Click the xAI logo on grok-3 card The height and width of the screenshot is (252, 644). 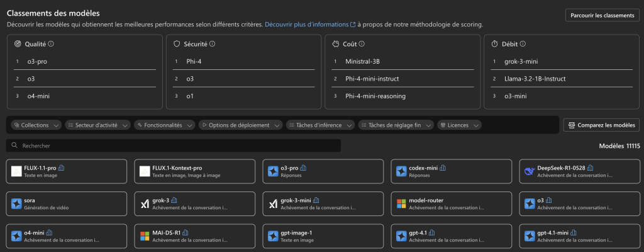click(x=145, y=204)
